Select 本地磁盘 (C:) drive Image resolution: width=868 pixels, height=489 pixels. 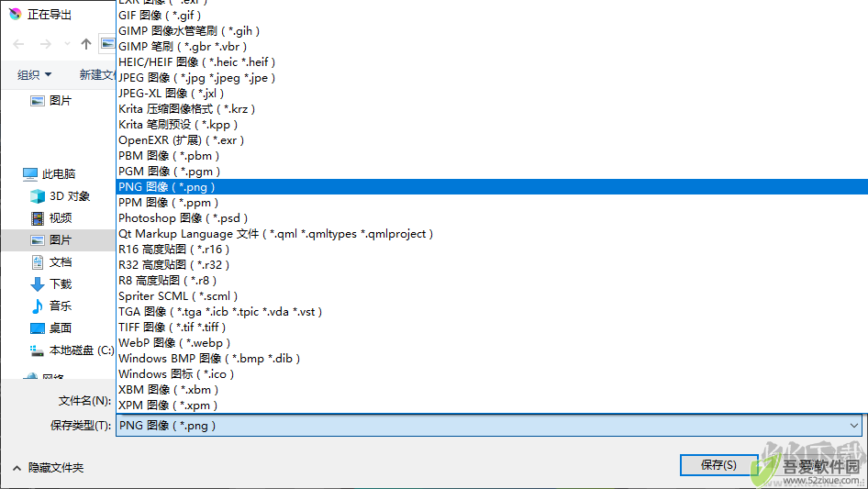72,350
